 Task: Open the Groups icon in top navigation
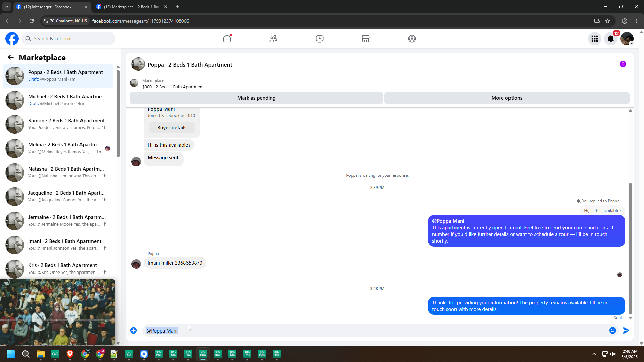pyautogui.click(x=412, y=39)
